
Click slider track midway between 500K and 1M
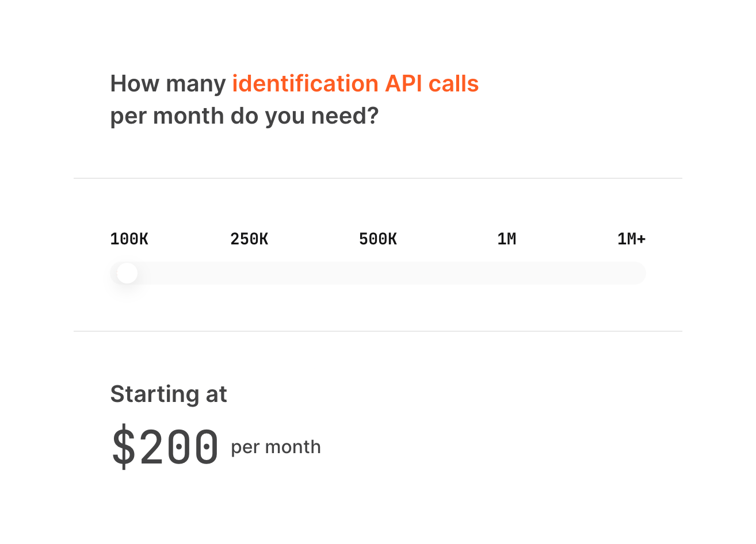click(x=442, y=273)
